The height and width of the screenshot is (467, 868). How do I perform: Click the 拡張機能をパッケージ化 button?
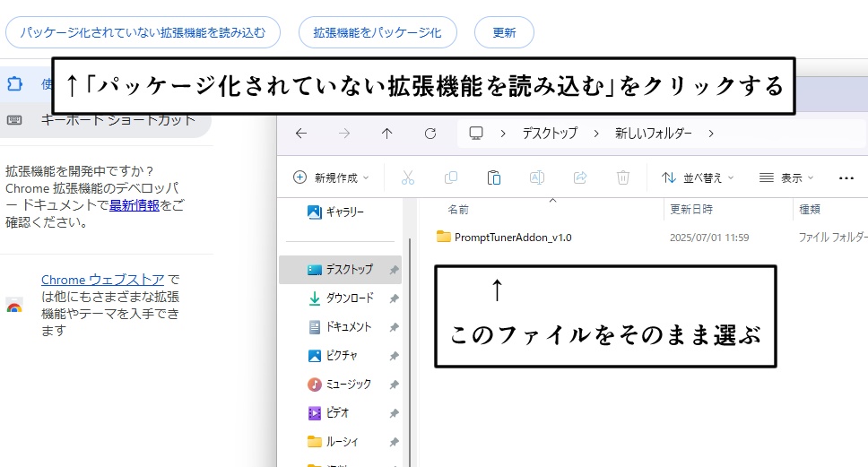[378, 32]
